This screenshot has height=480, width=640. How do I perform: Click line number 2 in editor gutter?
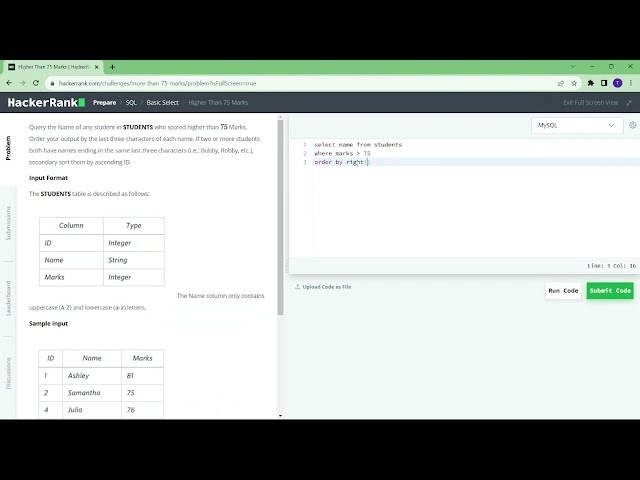pos(304,153)
